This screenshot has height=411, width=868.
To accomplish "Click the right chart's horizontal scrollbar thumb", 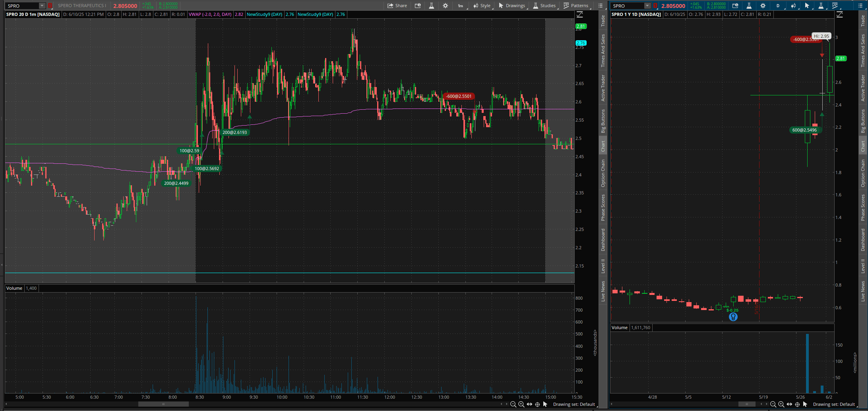I will pos(747,404).
